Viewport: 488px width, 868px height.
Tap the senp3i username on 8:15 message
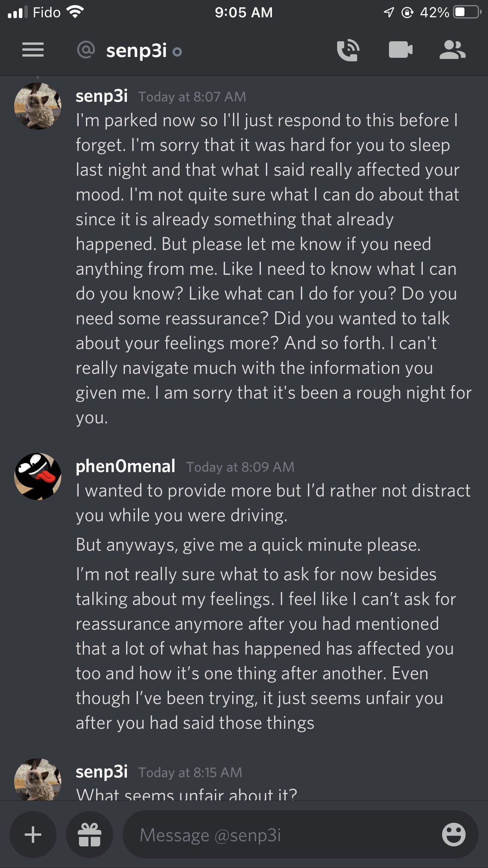101,772
